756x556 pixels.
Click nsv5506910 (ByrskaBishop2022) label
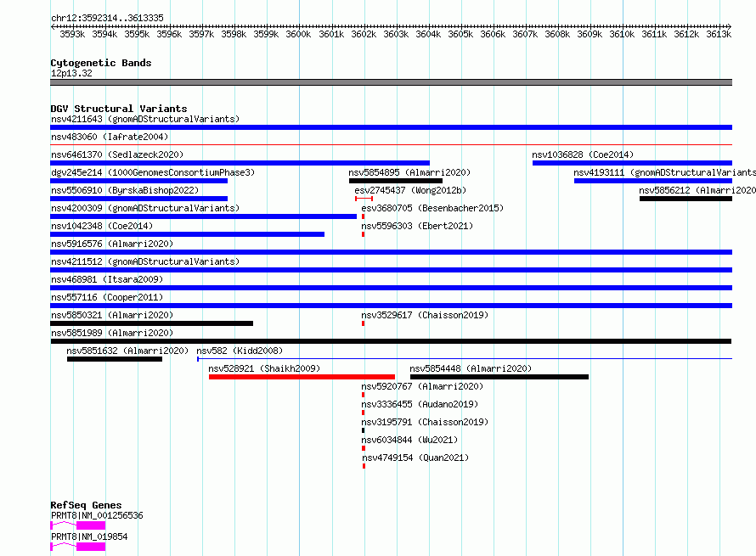point(125,190)
